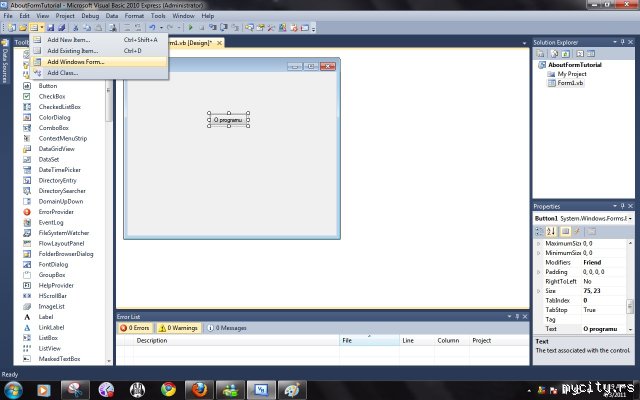Screen dimensions: 640x400
Task: Show Events lightning bolt in Properties panel
Action: 577,231
